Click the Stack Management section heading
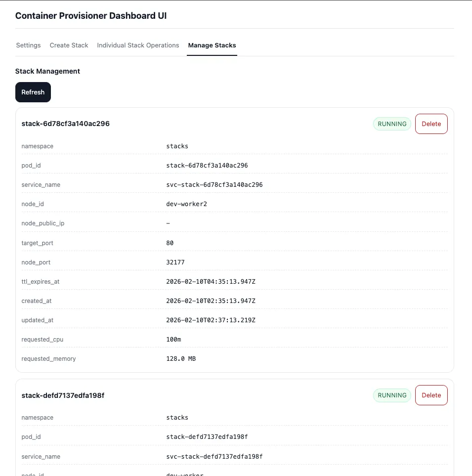The image size is (472, 476). point(47,71)
